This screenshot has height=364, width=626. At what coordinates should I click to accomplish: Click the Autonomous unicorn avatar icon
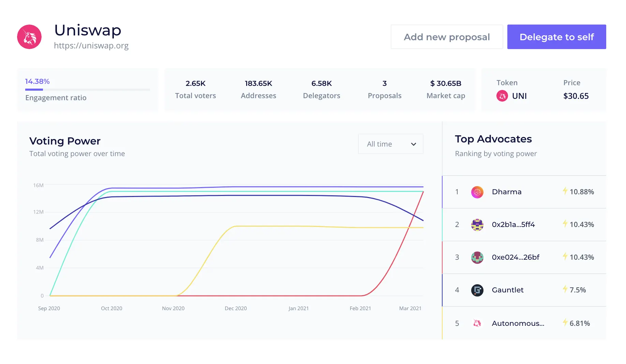(477, 323)
